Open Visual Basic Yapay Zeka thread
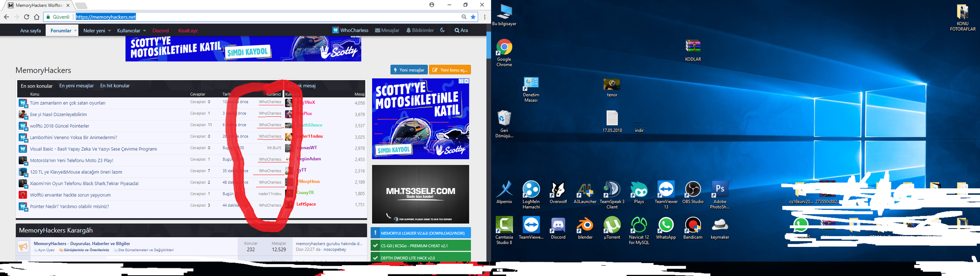980x276 pixels. [x=93, y=149]
